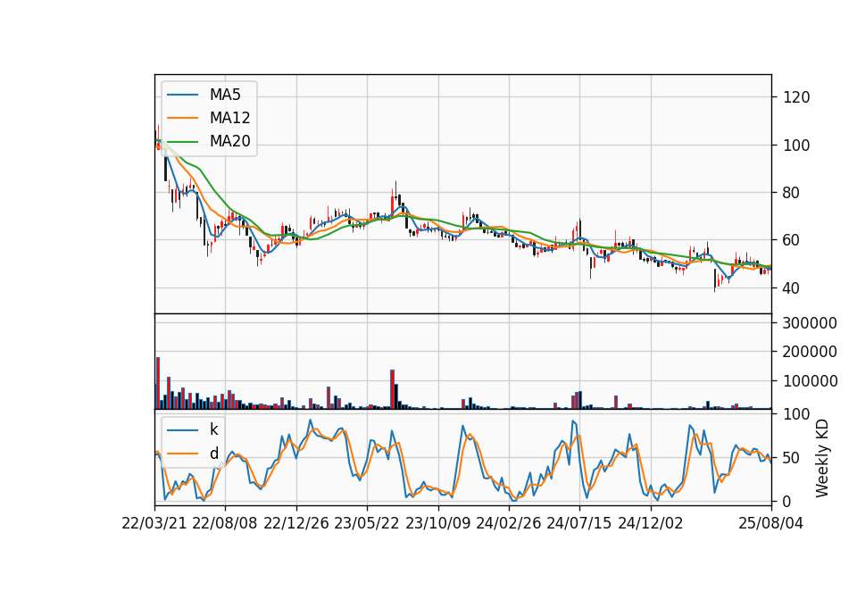Screen dimensions: 857x616
Task: Click the 22/03/21 date label
Action: [154, 523]
